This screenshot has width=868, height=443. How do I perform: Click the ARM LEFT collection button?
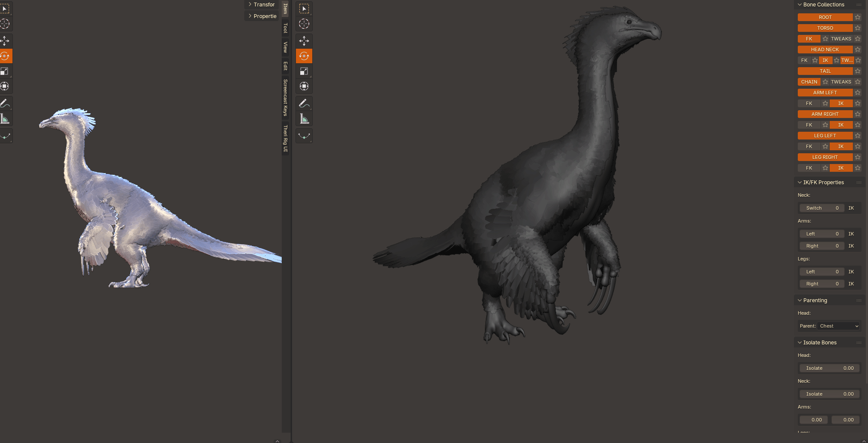824,93
